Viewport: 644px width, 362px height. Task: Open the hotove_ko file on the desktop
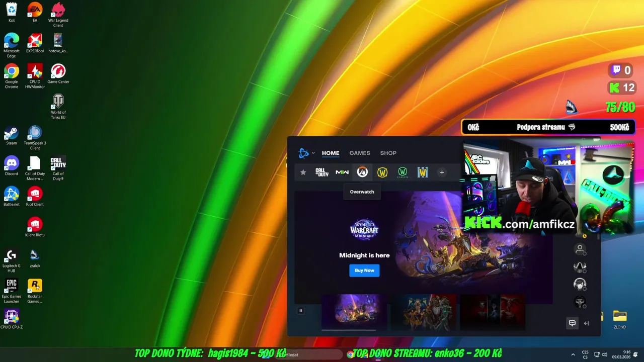(58, 43)
